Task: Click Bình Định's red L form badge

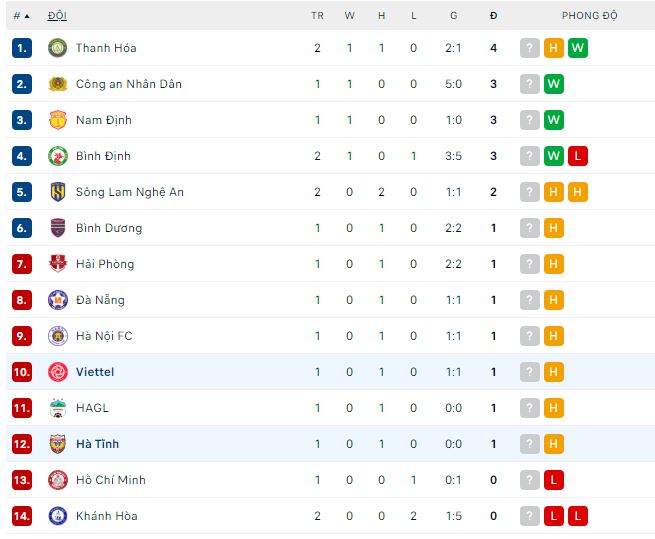Action: pyautogui.click(x=578, y=156)
